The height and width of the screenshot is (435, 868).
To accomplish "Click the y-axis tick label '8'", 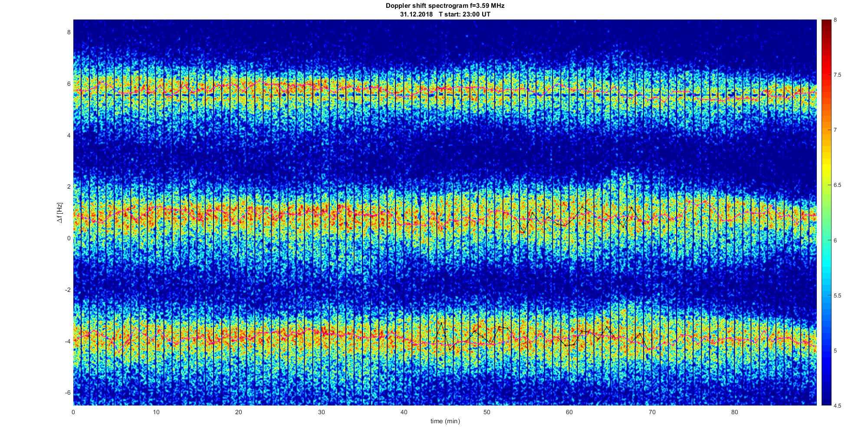I will (x=68, y=32).
